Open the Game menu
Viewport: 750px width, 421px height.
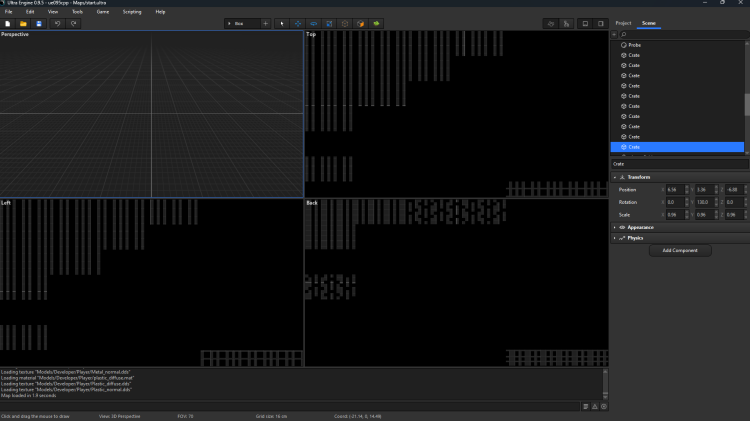click(x=103, y=12)
